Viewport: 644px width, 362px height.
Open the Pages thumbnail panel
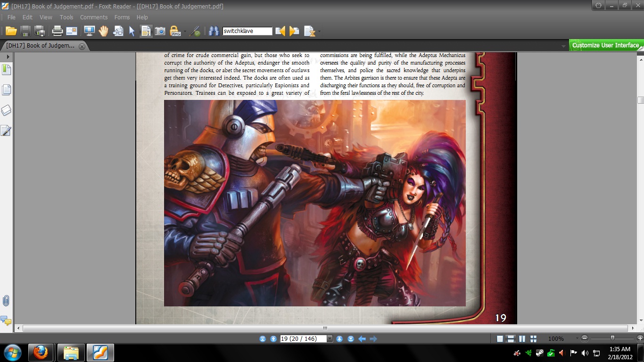point(7,90)
